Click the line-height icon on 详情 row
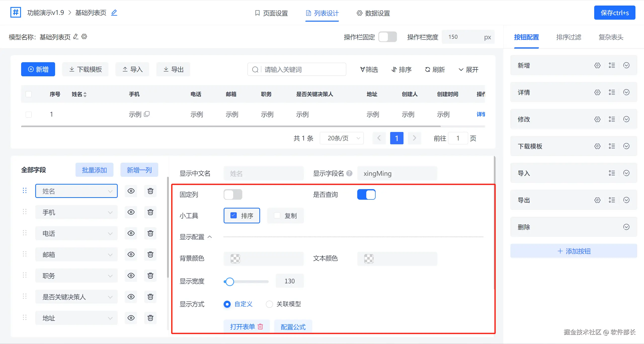The image size is (644, 344). pyautogui.click(x=612, y=92)
